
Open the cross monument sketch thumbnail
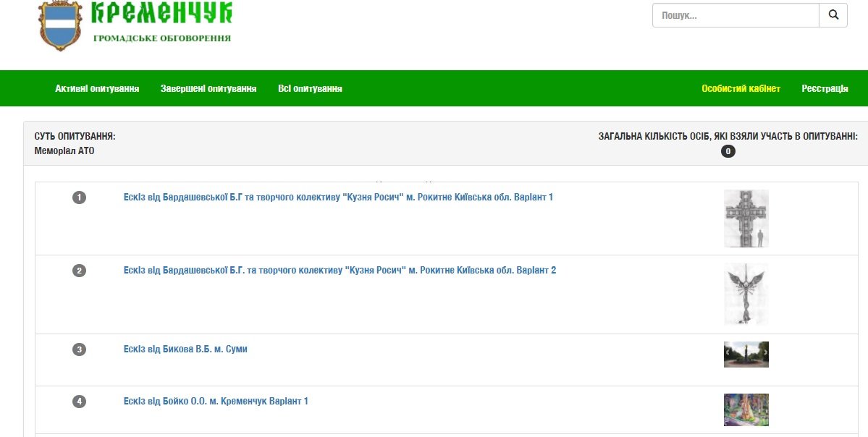(x=746, y=218)
